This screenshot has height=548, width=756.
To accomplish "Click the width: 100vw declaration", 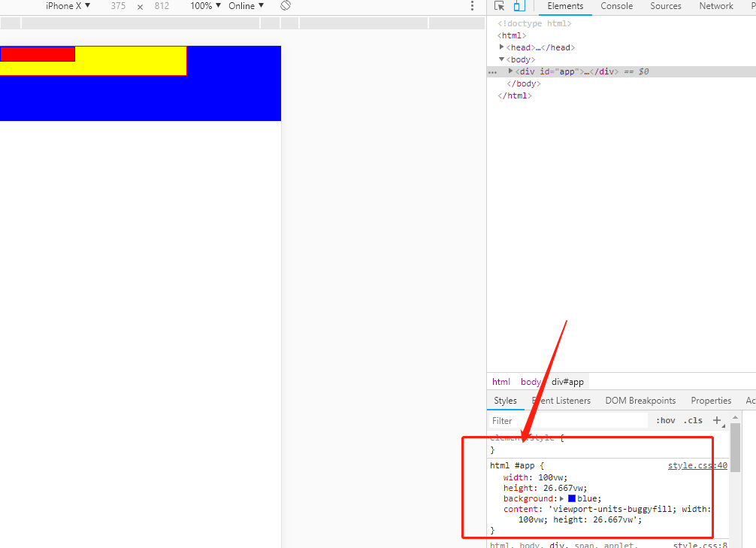I will pos(535,477).
